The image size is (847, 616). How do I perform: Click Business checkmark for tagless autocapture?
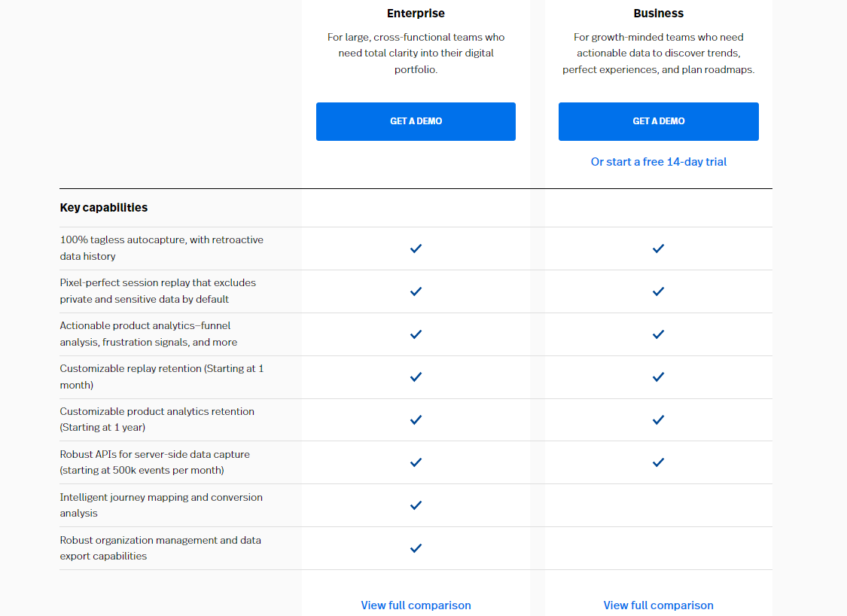click(x=658, y=248)
